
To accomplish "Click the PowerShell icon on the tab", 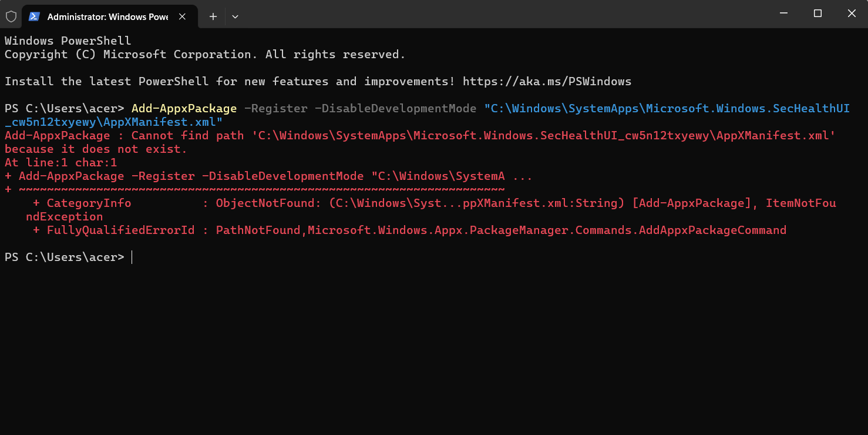I will pos(35,16).
